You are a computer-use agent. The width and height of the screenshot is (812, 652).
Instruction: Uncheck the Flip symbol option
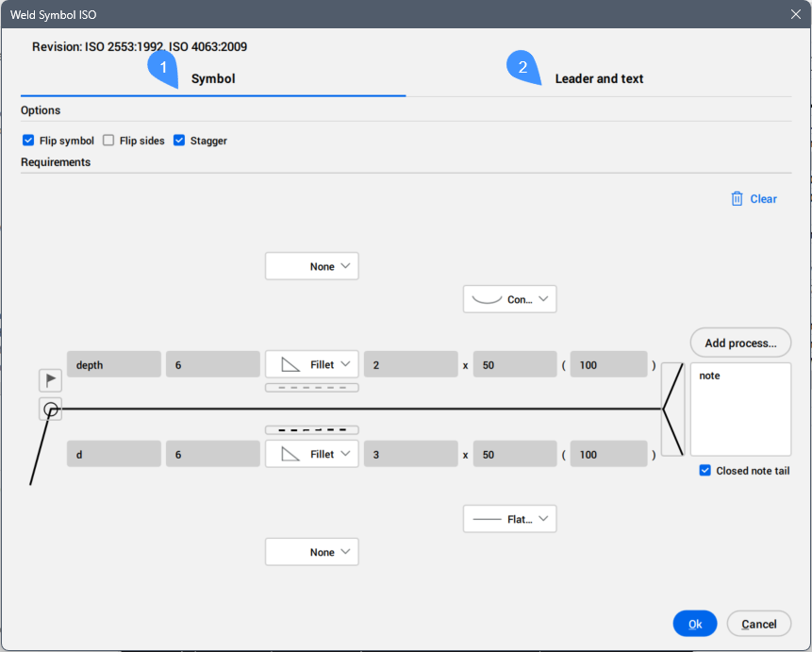pos(28,141)
